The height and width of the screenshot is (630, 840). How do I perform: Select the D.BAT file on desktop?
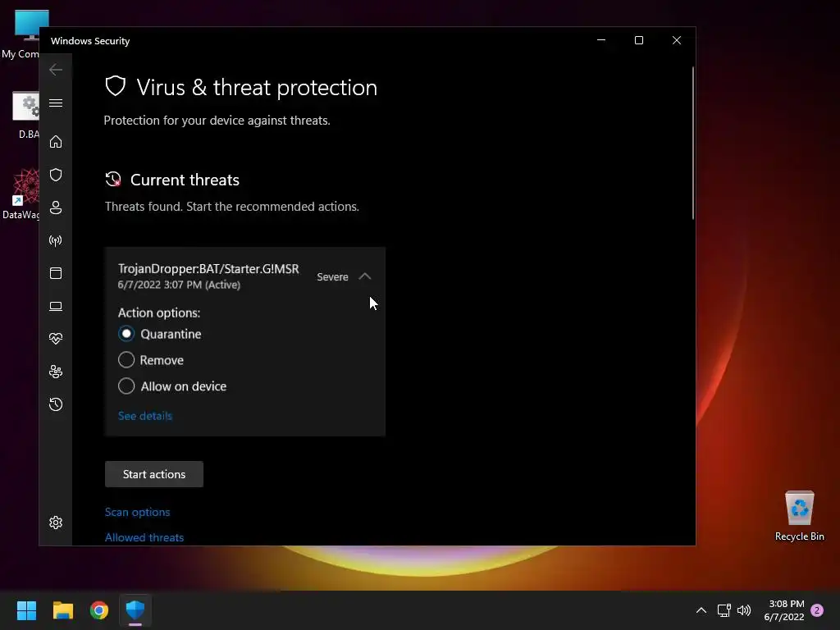pos(25,115)
